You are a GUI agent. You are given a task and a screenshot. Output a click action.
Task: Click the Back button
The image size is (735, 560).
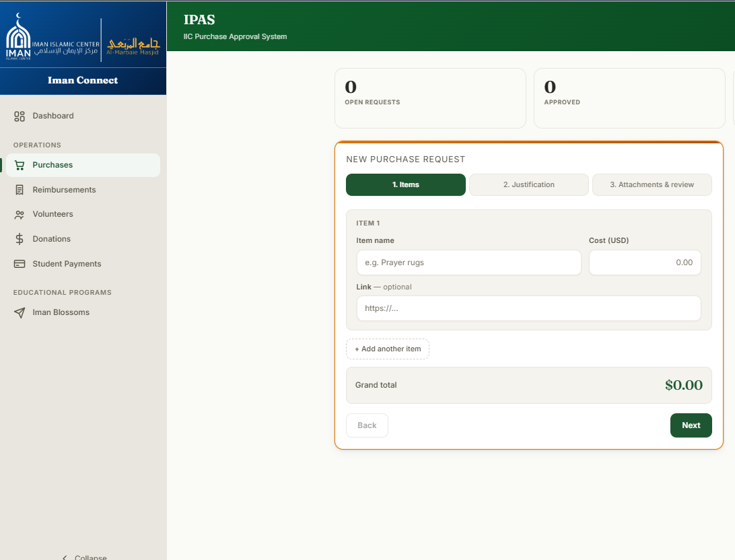pyautogui.click(x=367, y=425)
